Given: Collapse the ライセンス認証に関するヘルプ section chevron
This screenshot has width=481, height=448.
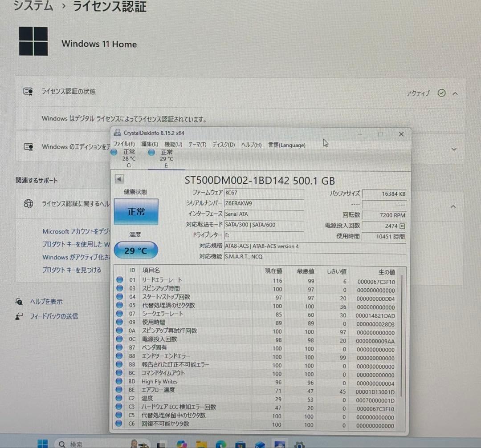Looking at the screenshot, I should (453, 206).
